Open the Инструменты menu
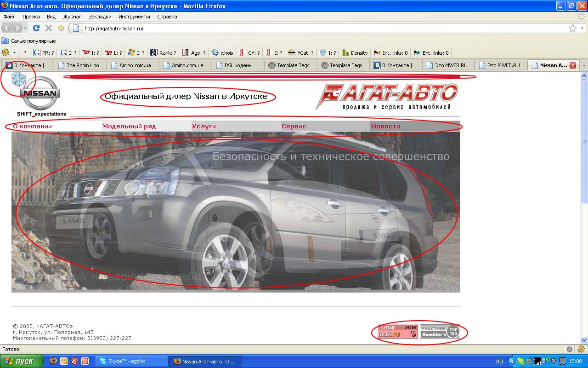 pos(134,17)
